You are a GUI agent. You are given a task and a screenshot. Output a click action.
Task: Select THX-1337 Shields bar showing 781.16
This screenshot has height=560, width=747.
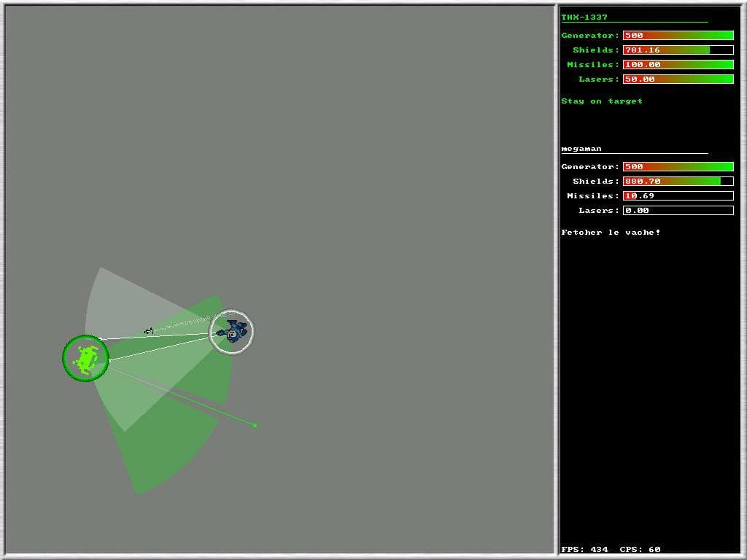coord(678,50)
